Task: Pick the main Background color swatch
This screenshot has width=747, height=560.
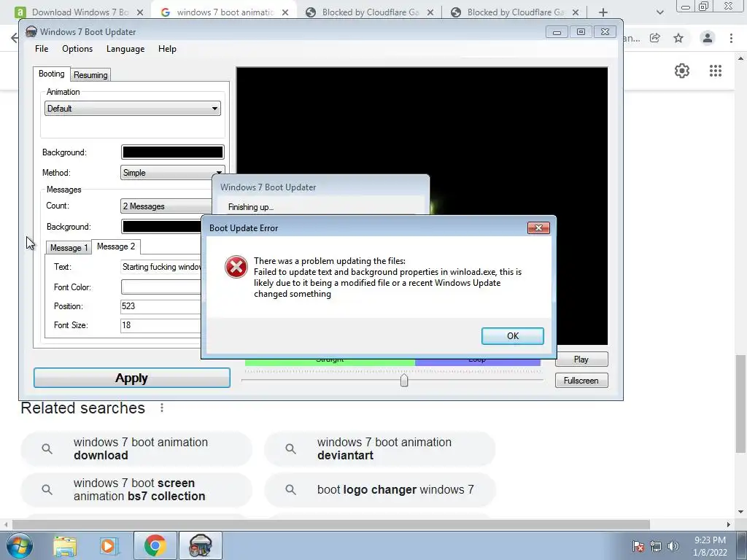Action: 172,152
